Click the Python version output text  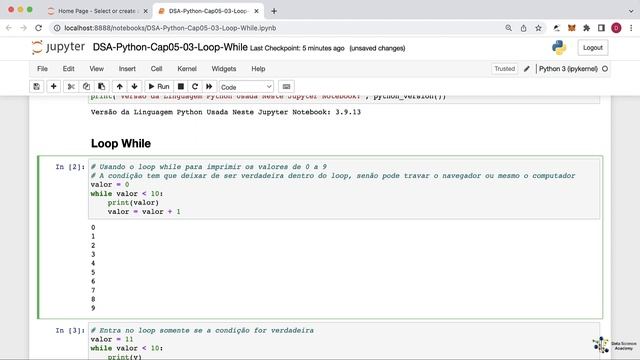226,112
